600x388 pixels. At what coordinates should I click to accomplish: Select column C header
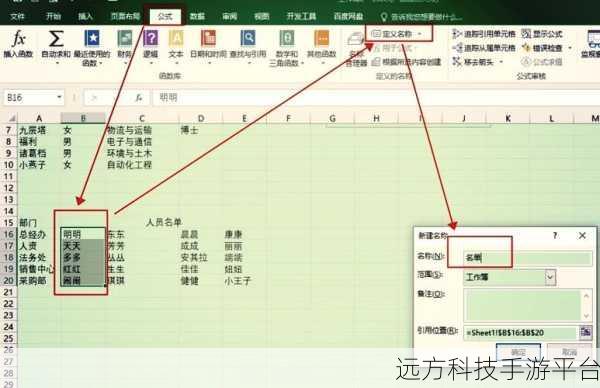[142, 118]
